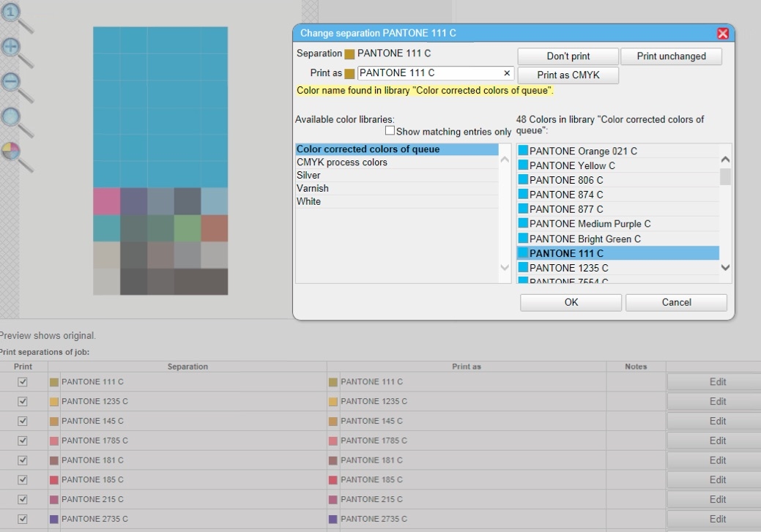Uncheck Print for PANTONE 2735 C row
Viewport: 761px width, 532px height.
point(22,519)
